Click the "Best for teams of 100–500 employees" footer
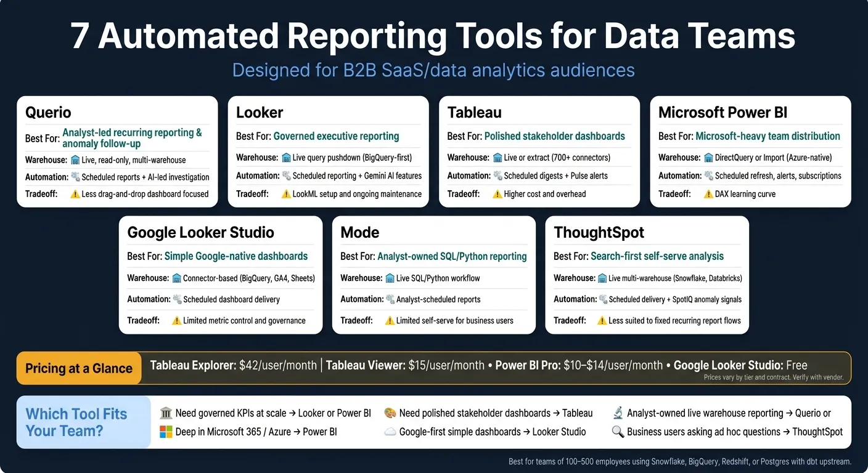 (x=680, y=461)
